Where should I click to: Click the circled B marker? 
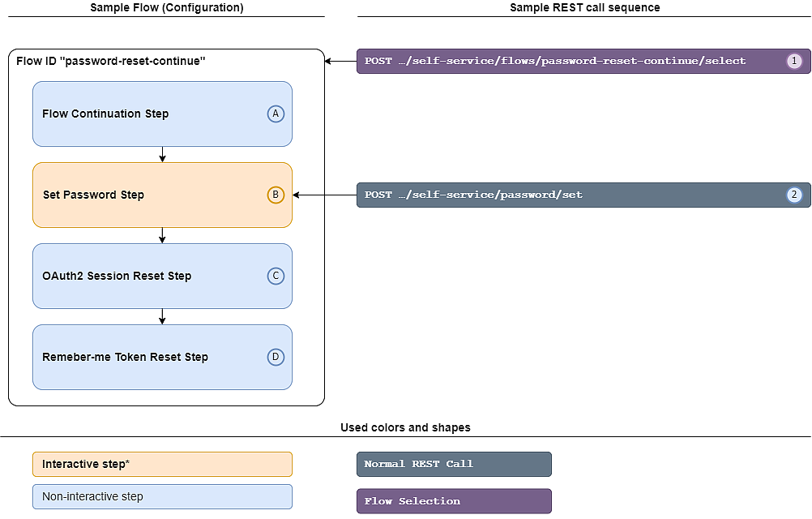[276, 195]
